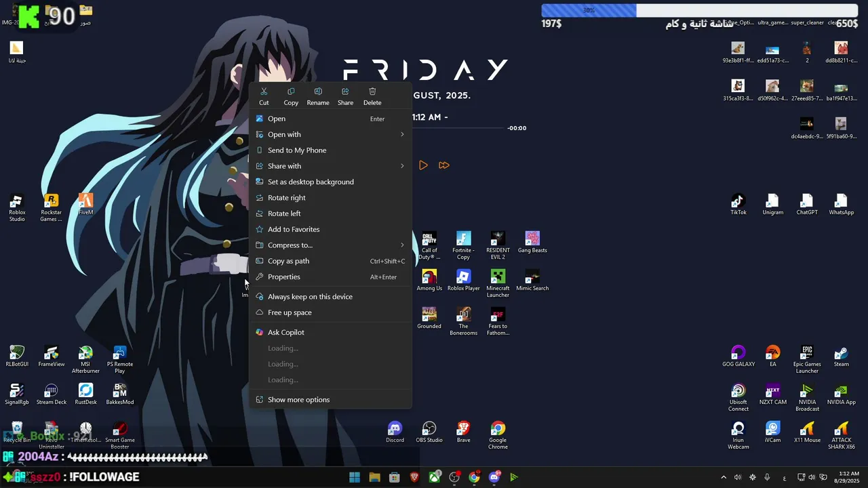Open Call of Duty desktop shortcut

(429, 245)
